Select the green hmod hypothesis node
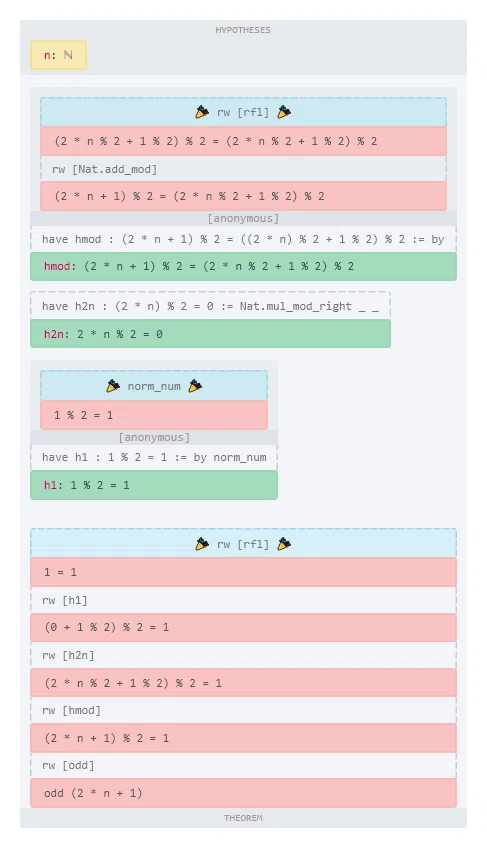The height and width of the screenshot is (848, 487). coord(243,266)
